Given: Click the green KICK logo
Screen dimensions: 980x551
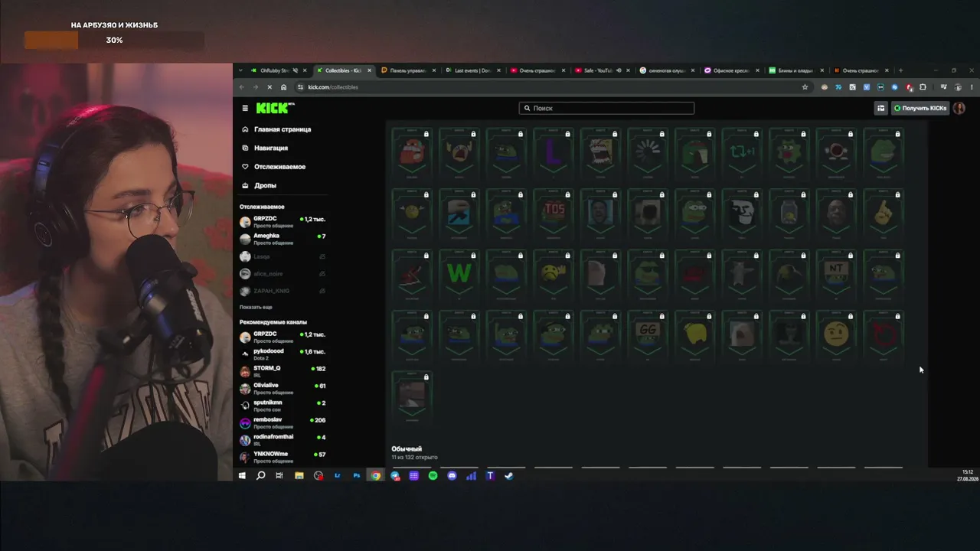Looking at the screenshot, I should tap(272, 108).
